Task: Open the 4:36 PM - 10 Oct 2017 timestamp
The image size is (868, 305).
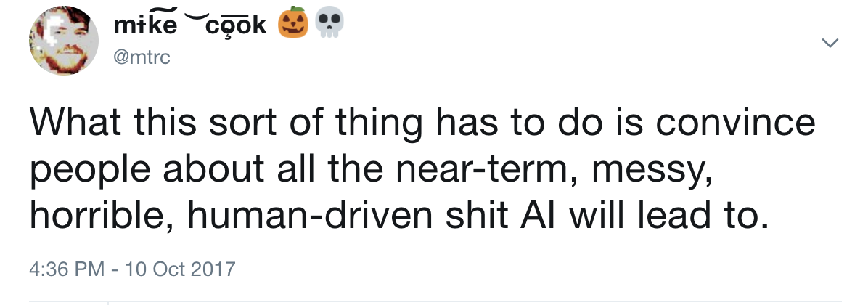Action: click(132, 269)
